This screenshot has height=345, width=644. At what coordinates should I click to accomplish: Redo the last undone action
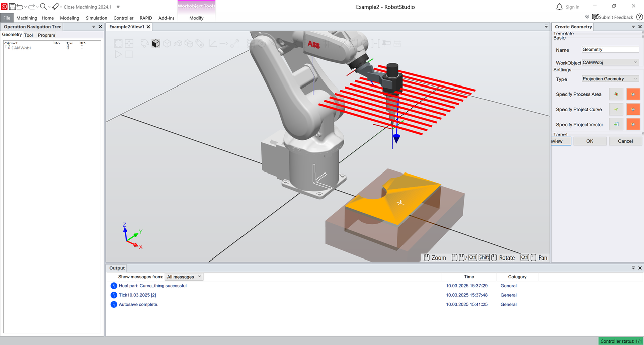coord(31,7)
